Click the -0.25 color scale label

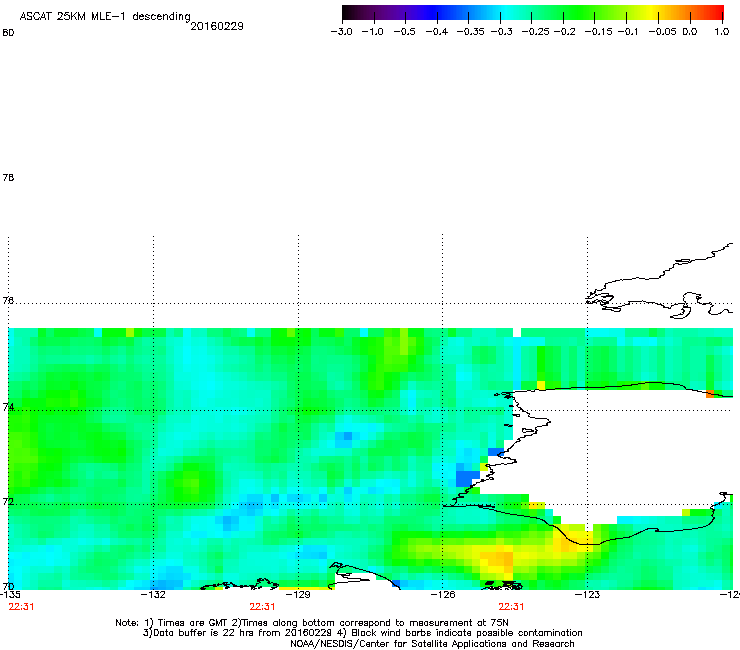[x=536, y=32]
